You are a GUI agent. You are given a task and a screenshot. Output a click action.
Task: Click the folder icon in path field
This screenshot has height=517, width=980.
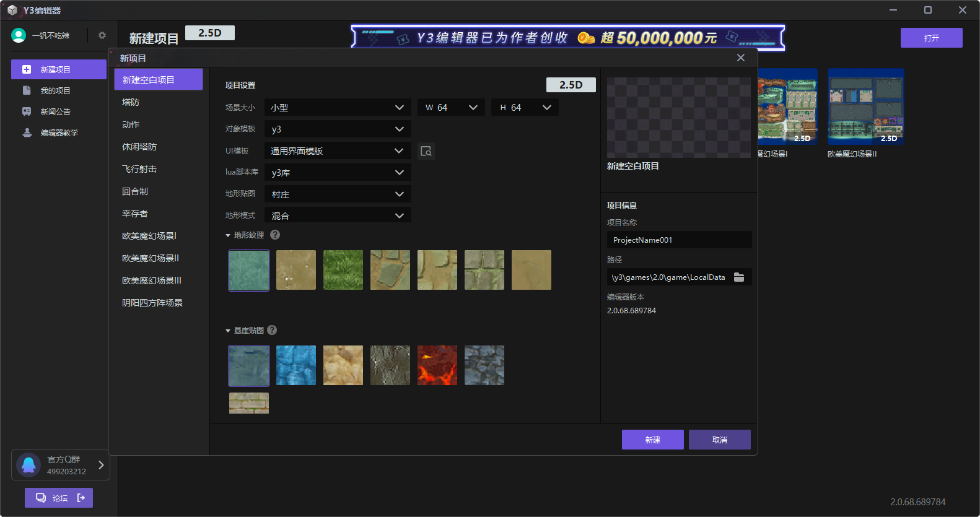739,277
